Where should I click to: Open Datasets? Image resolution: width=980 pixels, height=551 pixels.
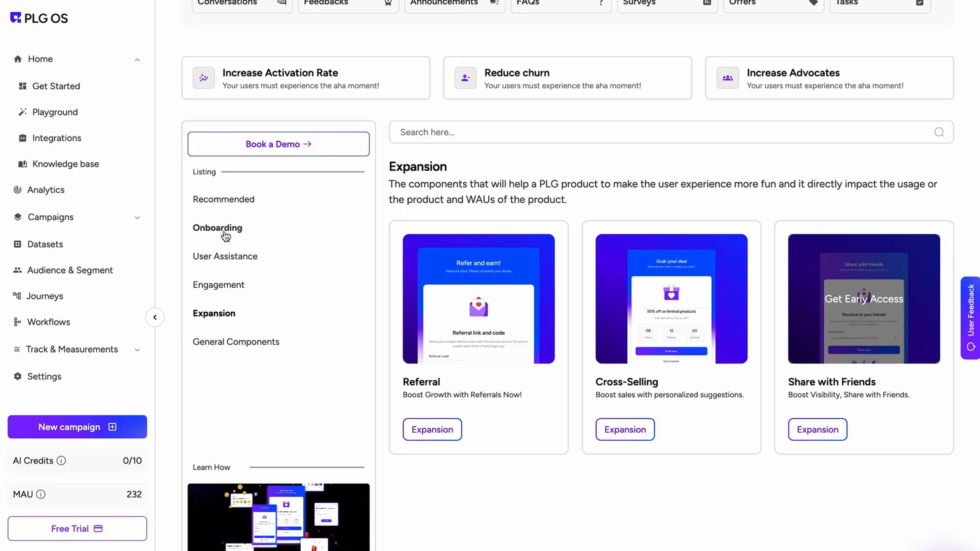pos(45,244)
